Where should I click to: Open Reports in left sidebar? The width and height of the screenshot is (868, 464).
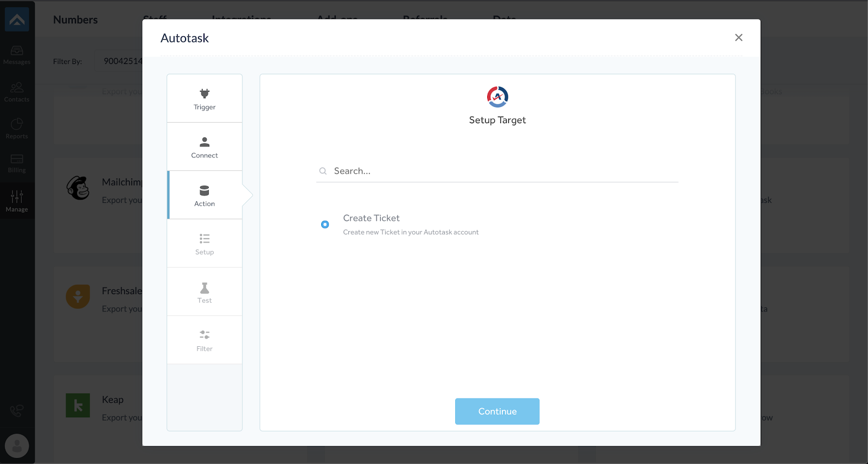tap(17, 129)
